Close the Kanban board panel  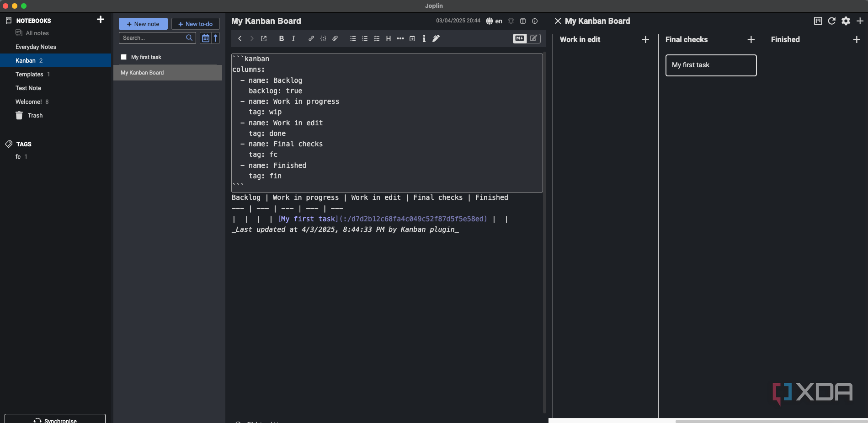point(558,21)
